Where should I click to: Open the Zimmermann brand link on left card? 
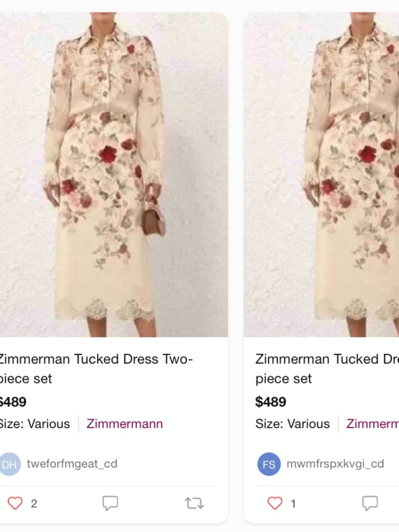pyautogui.click(x=124, y=424)
